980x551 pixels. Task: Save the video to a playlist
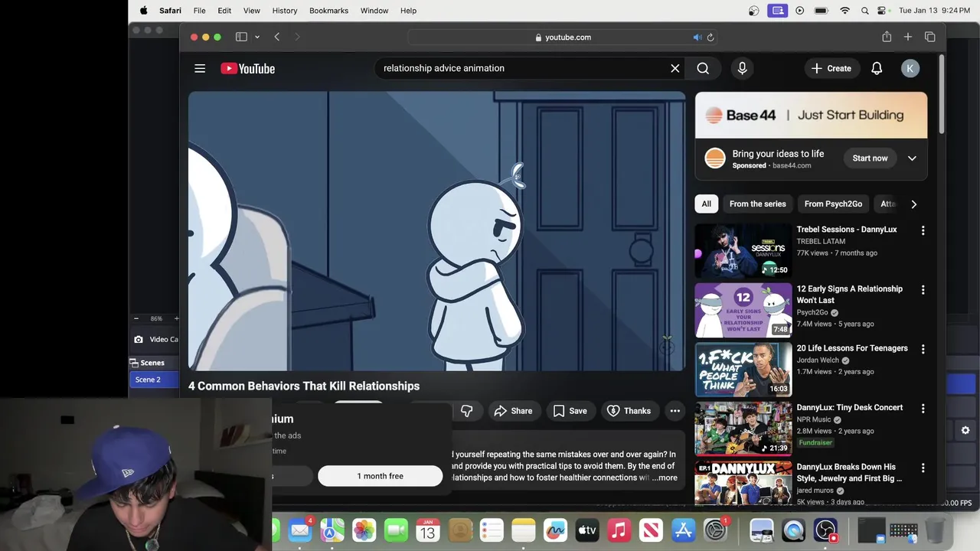pyautogui.click(x=570, y=411)
